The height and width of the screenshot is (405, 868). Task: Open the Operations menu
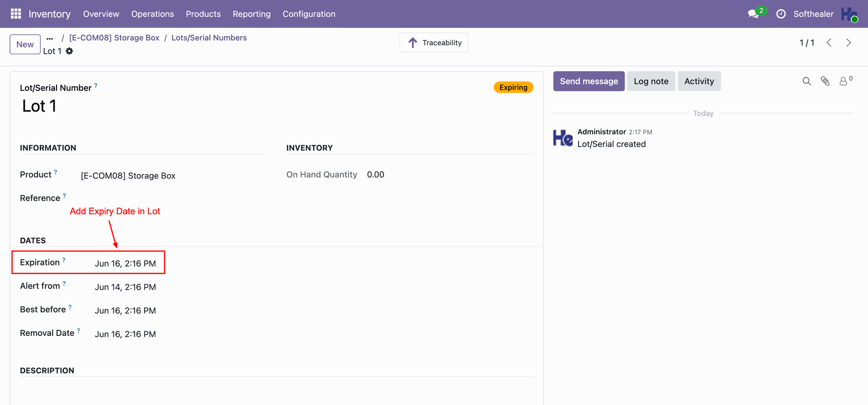click(x=152, y=14)
